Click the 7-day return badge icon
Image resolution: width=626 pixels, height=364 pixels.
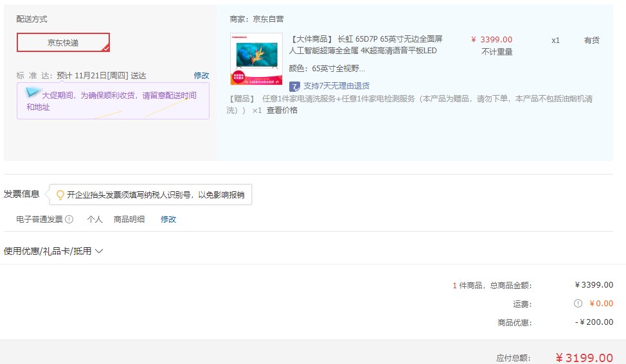[x=294, y=86]
